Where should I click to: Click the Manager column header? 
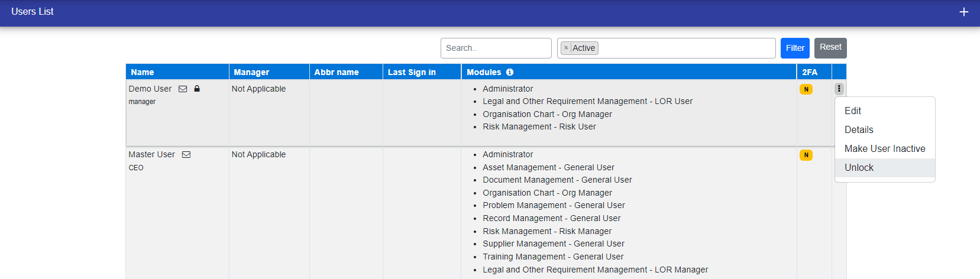[251, 72]
